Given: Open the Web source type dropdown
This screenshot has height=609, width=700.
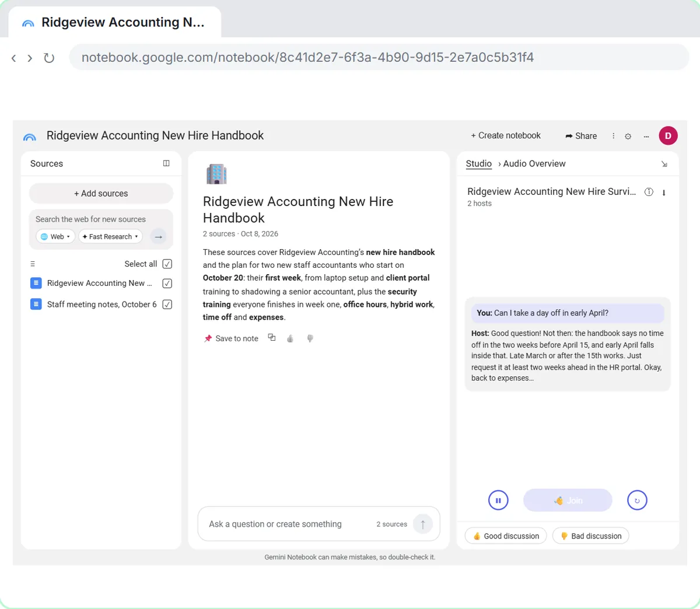Looking at the screenshot, I should (55, 236).
